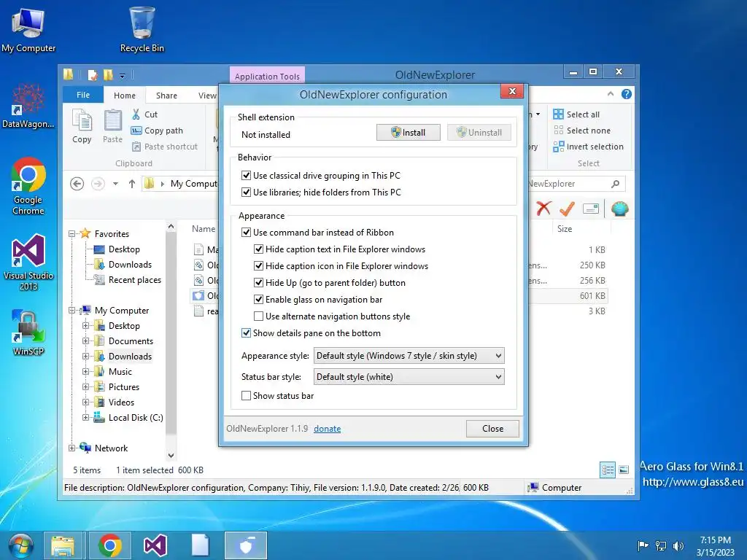
Task: Open the WinSCP desktop shortcut
Action: point(28,332)
